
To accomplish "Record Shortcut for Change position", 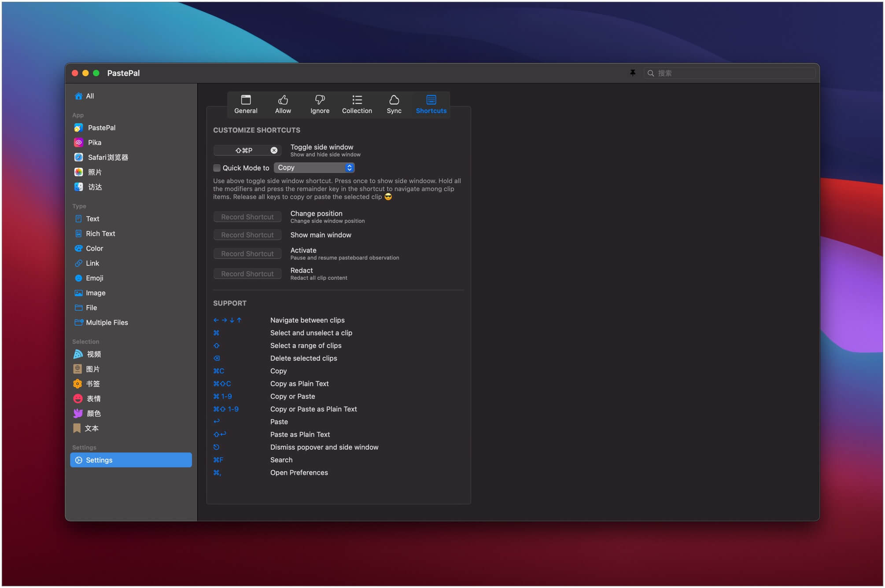I will coord(247,217).
